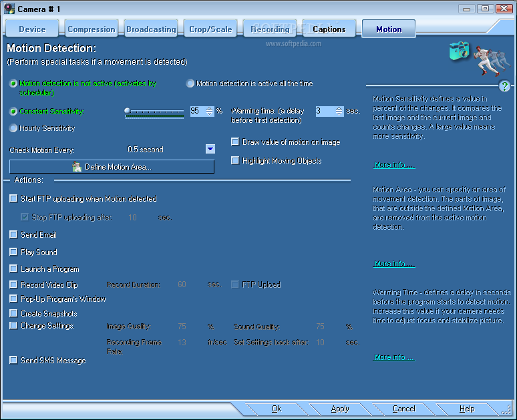The width and height of the screenshot is (517, 420).
Task: Click the window resize grip
Action: coord(506,410)
